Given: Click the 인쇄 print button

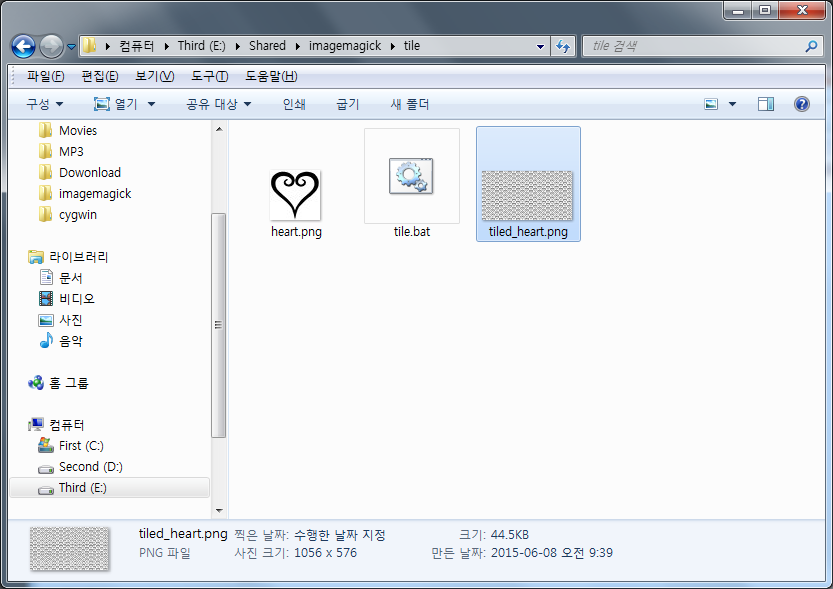Looking at the screenshot, I should (294, 104).
